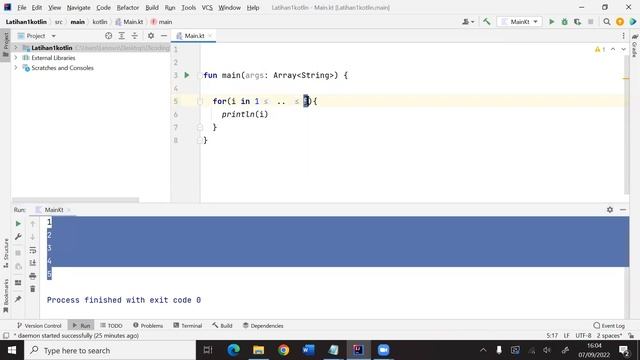Open Dependencies tool window
The width and height of the screenshot is (640, 360).
point(263,326)
